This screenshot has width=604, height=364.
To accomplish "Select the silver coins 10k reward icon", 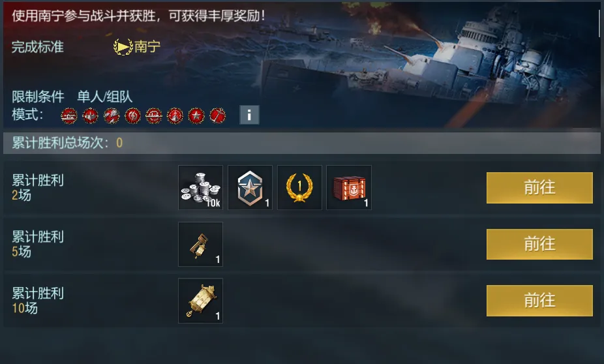I will click(200, 188).
